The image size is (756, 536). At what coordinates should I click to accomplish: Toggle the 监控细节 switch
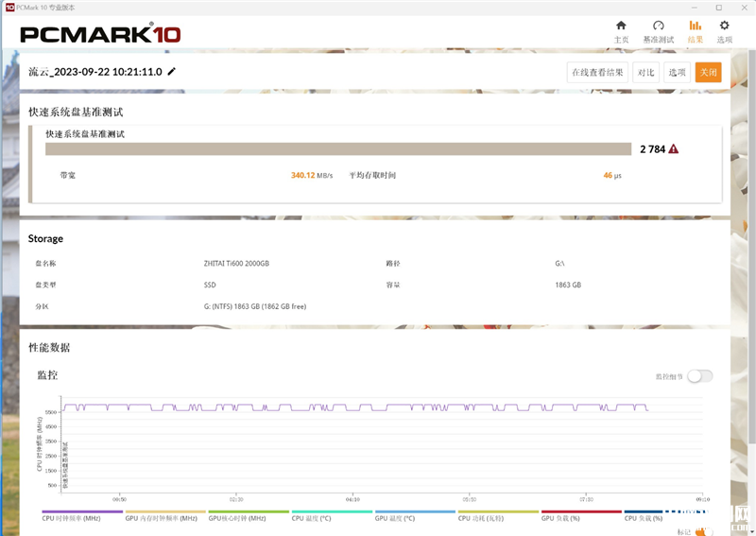pyautogui.click(x=700, y=376)
